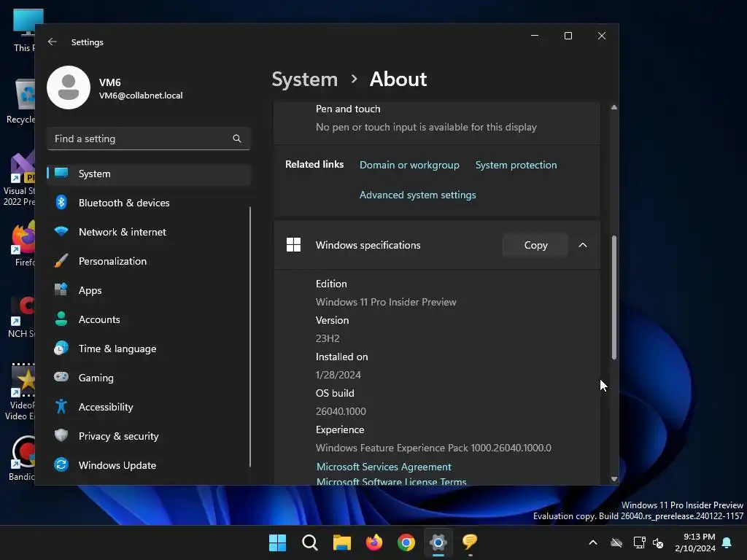Click the Personalization paintbrush icon
The image size is (747, 560).
(61, 260)
